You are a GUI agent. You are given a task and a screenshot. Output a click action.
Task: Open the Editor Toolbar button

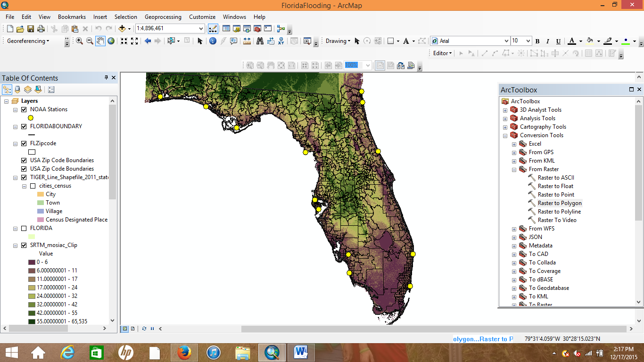coord(213,29)
